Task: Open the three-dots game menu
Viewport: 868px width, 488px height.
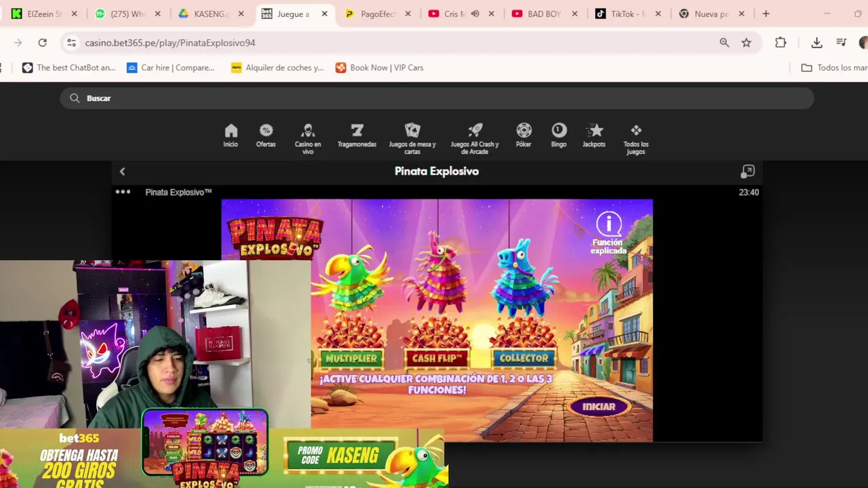Action: tap(123, 192)
